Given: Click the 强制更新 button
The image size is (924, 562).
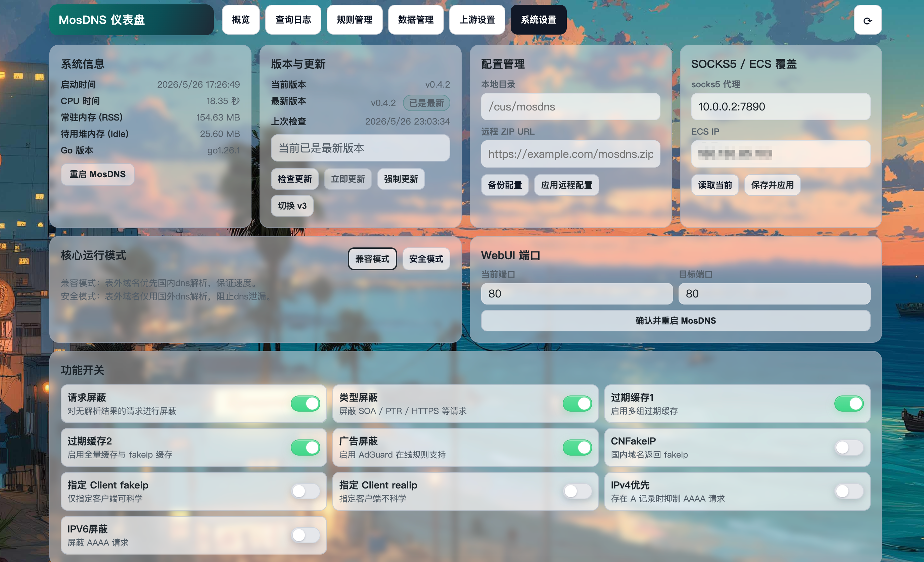Looking at the screenshot, I should coord(401,179).
